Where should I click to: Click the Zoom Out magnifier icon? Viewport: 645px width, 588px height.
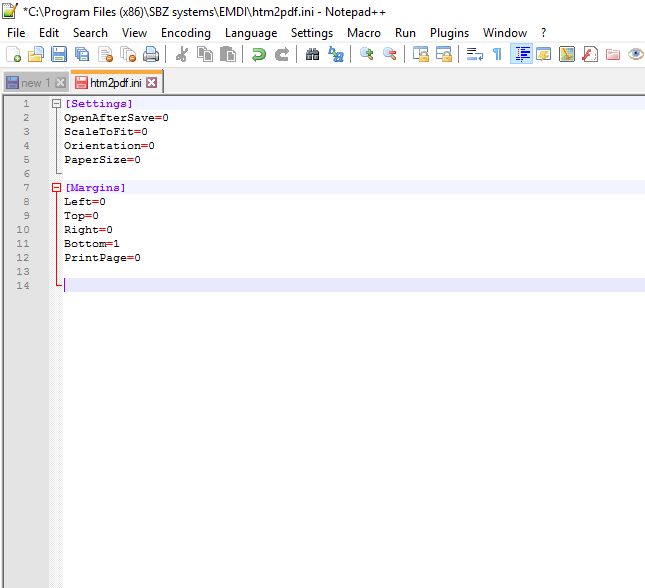[390, 54]
